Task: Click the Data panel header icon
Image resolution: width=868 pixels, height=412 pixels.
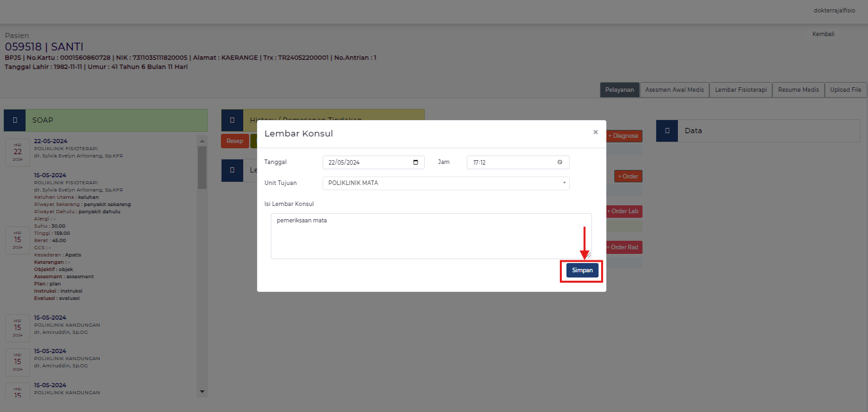Action: (667, 131)
